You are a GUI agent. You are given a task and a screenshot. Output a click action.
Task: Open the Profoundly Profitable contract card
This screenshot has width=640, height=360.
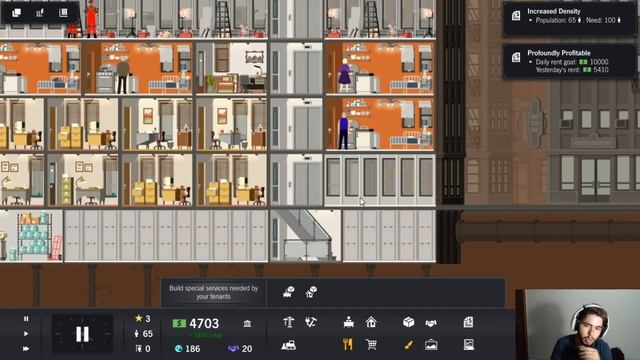tap(569, 61)
